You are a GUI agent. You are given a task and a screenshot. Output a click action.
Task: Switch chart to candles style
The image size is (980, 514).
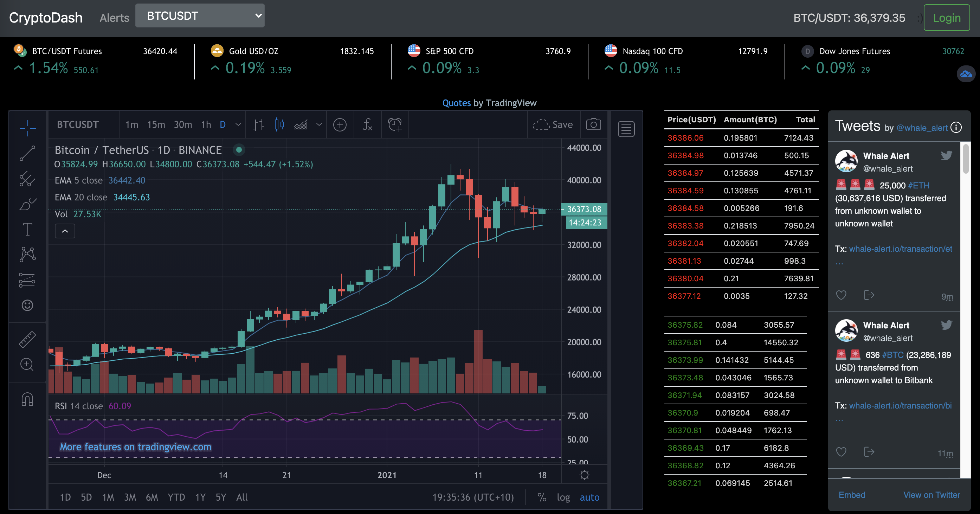pyautogui.click(x=279, y=124)
